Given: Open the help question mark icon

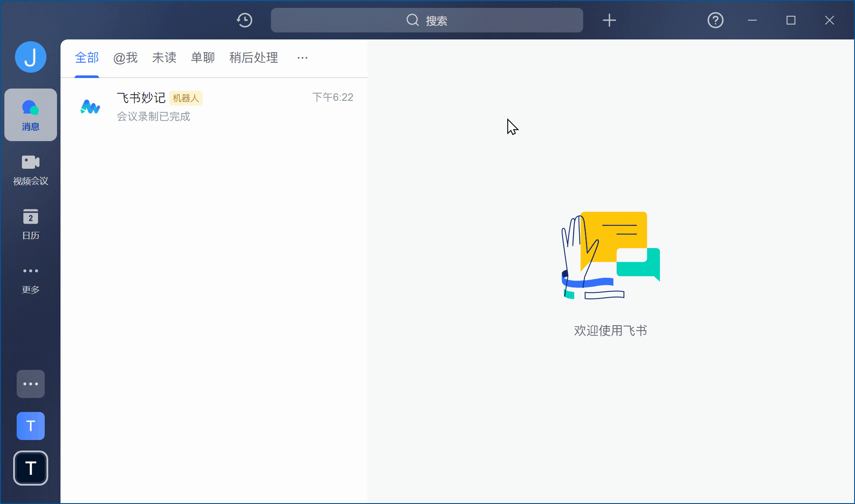Looking at the screenshot, I should pos(716,20).
